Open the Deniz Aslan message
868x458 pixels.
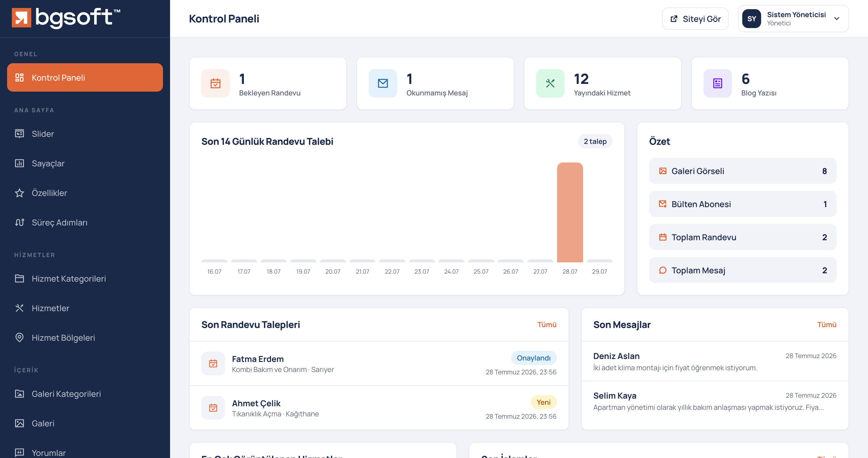[715, 361]
